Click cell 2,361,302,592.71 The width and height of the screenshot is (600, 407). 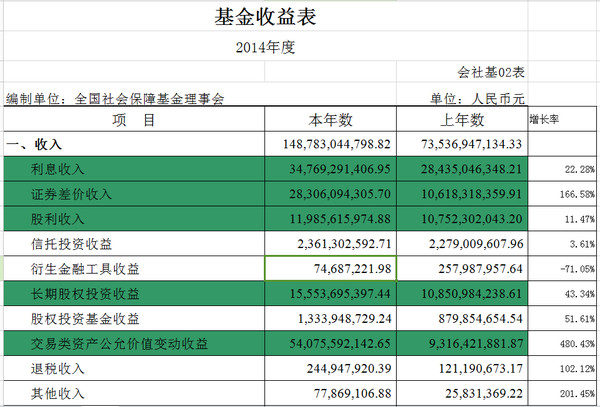pyautogui.click(x=331, y=244)
